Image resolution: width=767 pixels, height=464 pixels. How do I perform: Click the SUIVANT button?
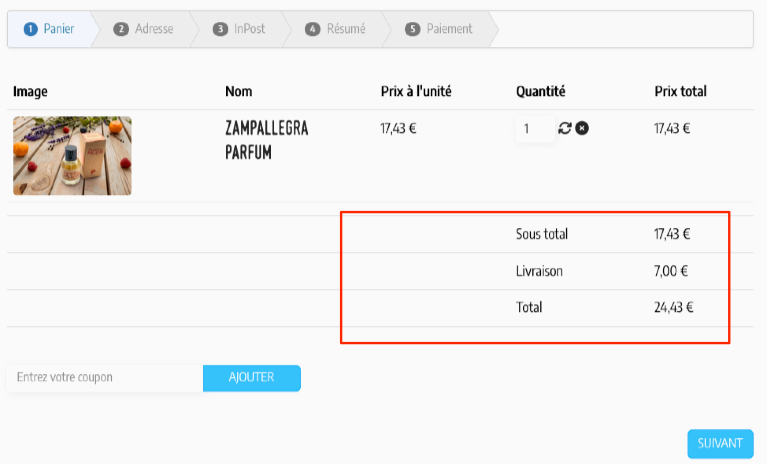(720, 443)
